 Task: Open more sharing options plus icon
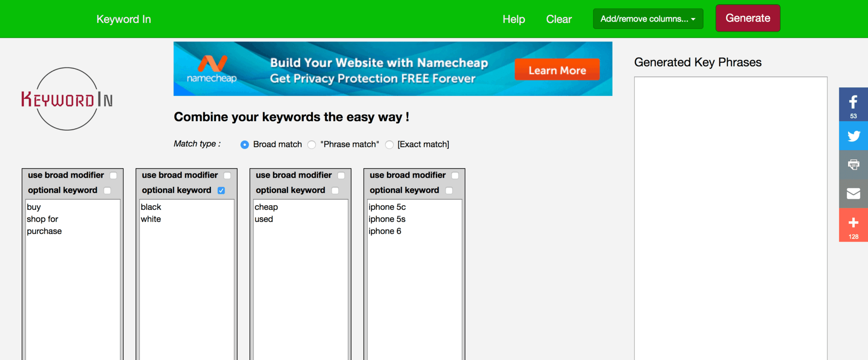[x=853, y=225]
